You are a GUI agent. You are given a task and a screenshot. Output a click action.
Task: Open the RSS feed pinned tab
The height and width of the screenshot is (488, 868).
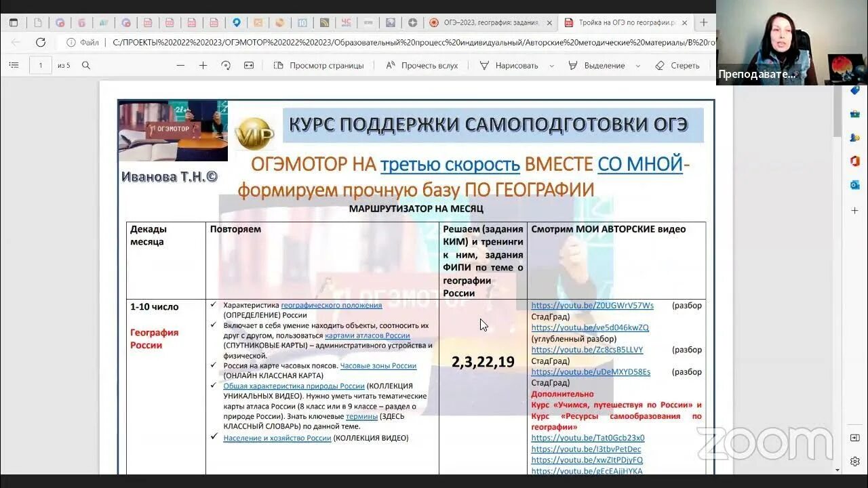pos(324,22)
